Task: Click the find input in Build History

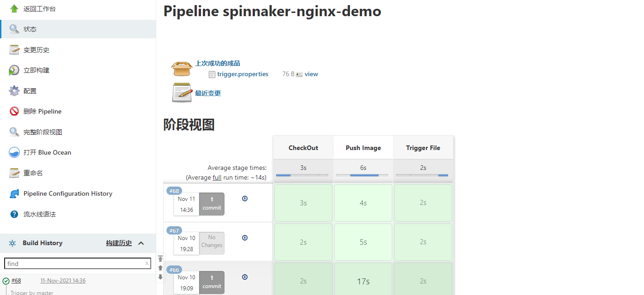Action: tap(77, 264)
